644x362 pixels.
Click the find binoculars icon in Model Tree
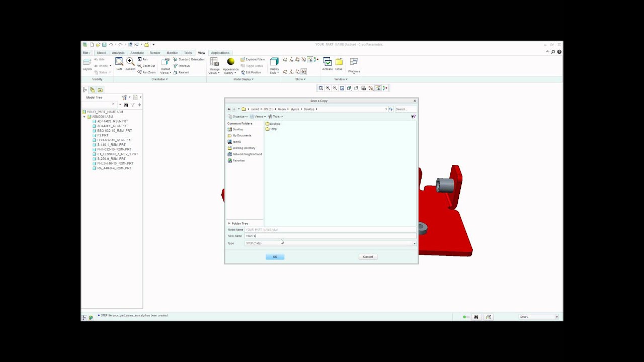[x=126, y=105]
